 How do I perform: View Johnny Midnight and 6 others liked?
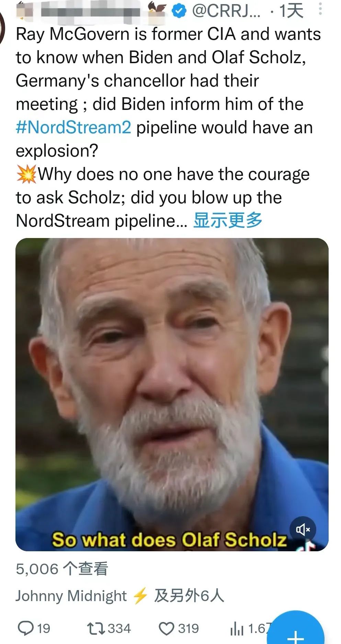point(120,596)
